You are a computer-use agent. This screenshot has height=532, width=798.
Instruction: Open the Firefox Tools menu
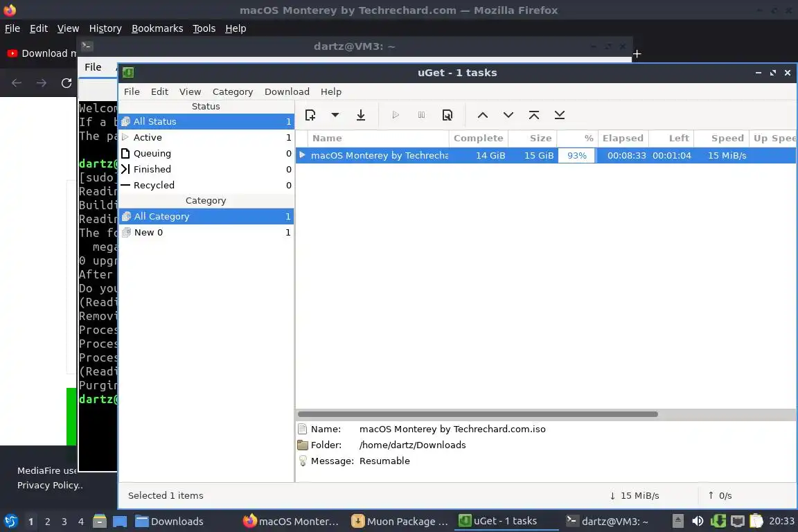pos(204,28)
